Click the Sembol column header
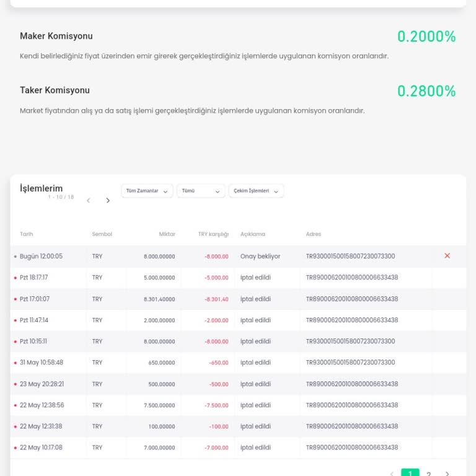The height and width of the screenshot is (476, 476). click(102, 234)
